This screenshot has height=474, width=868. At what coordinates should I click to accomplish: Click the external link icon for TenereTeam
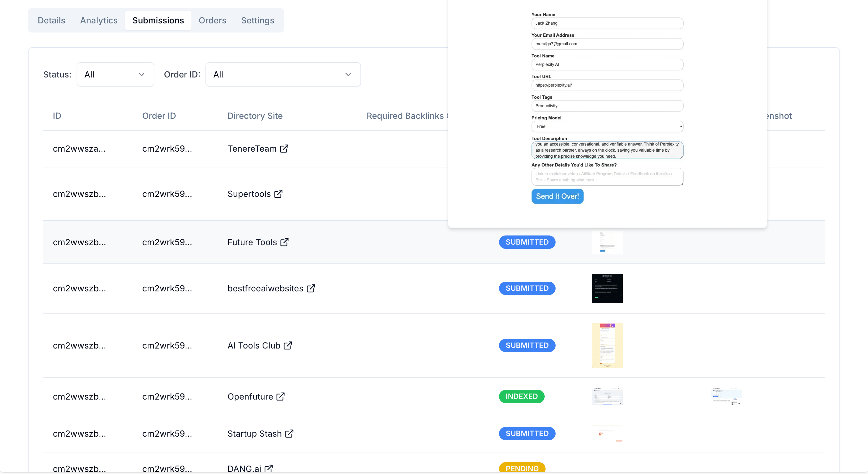tap(284, 148)
